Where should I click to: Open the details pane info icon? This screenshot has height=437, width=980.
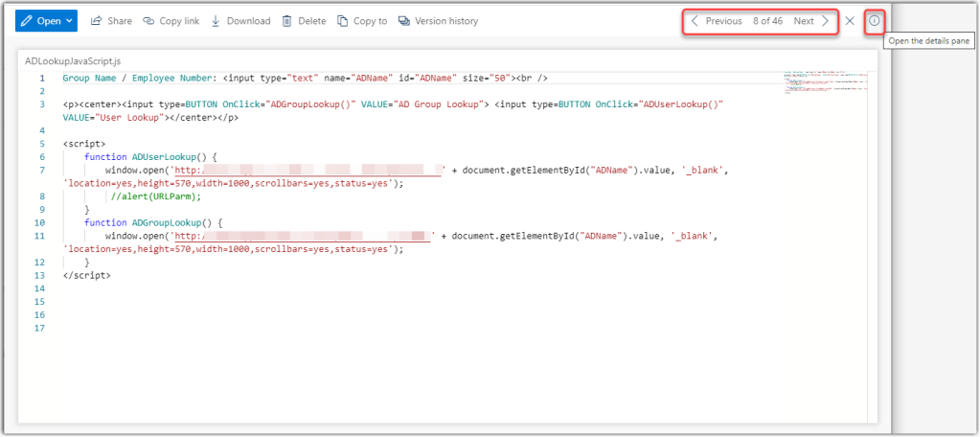pos(874,21)
